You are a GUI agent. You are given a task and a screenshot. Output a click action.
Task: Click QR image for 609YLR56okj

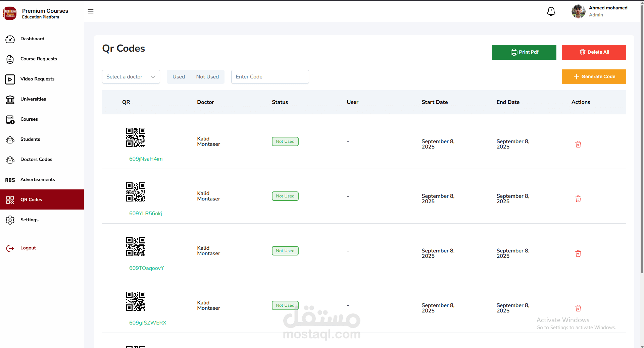(x=136, y=192)
